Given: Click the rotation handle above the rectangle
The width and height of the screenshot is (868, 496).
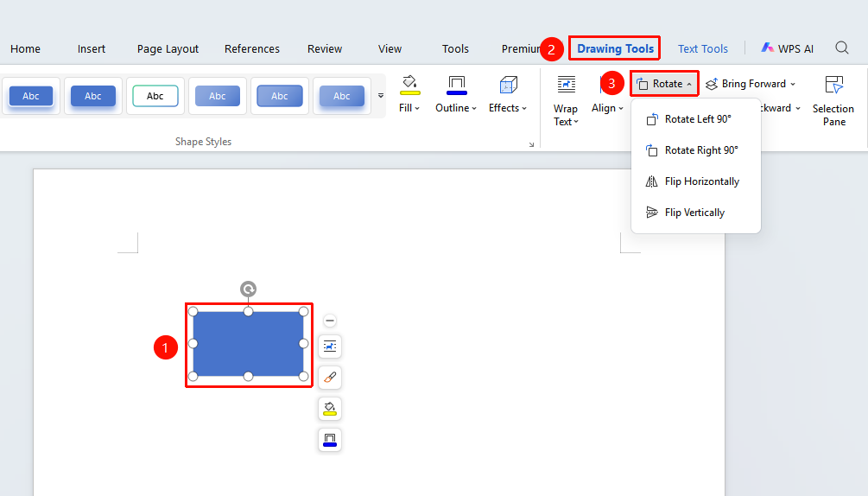Looking at the screenshot, I should [248, 289].
